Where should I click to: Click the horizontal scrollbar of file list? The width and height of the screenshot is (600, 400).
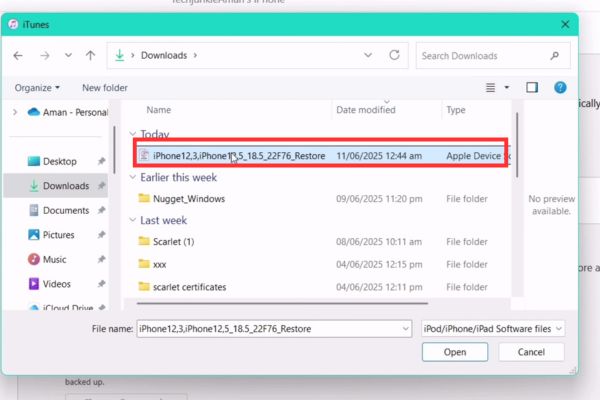click(x=282, y=303)
